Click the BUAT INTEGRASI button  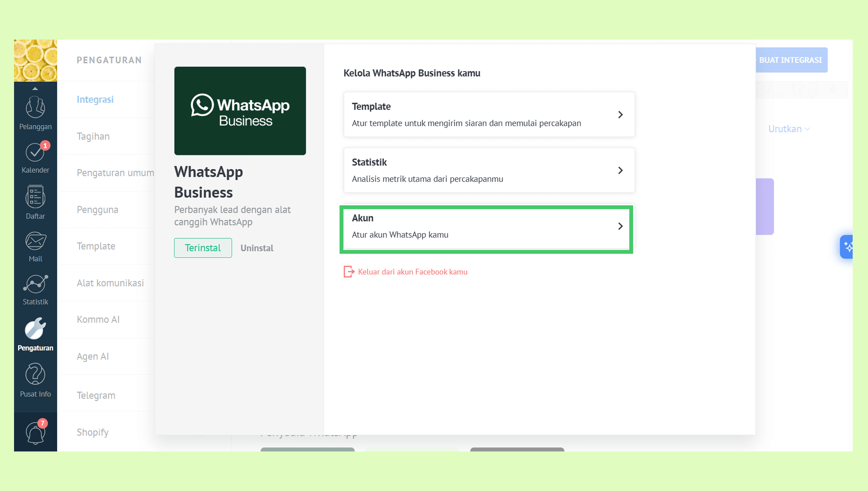791,60
